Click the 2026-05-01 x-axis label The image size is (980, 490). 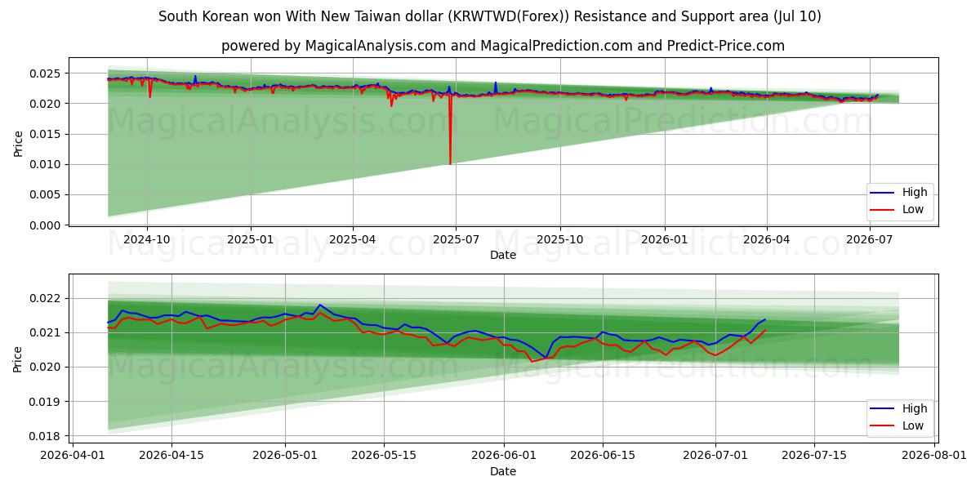click(286, 455)
